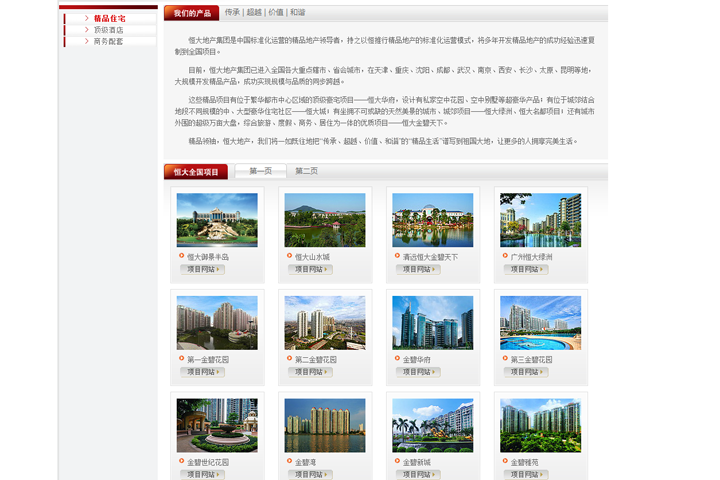Open the 金碧湾 project name link
This screenshot has width=720, height=480.
click(x=308, y=462)
